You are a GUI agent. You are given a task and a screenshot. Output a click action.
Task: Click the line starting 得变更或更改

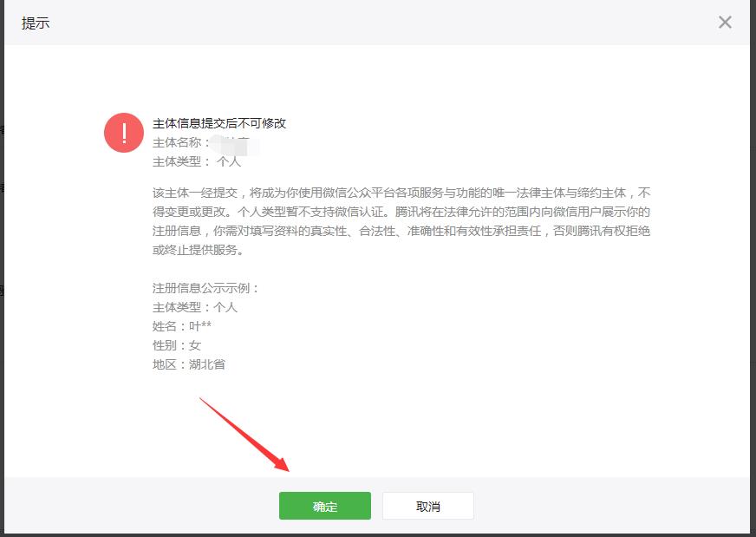coord(401,212)
